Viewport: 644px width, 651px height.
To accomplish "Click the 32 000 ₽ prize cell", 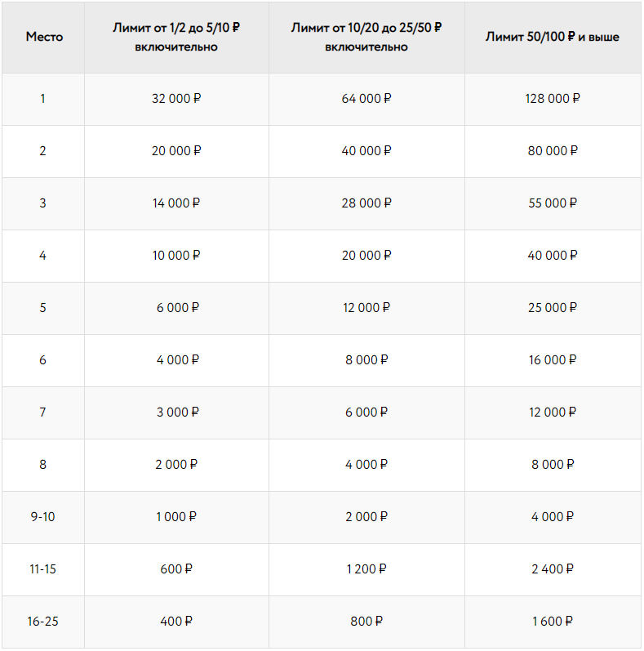I will coord(176,99).
